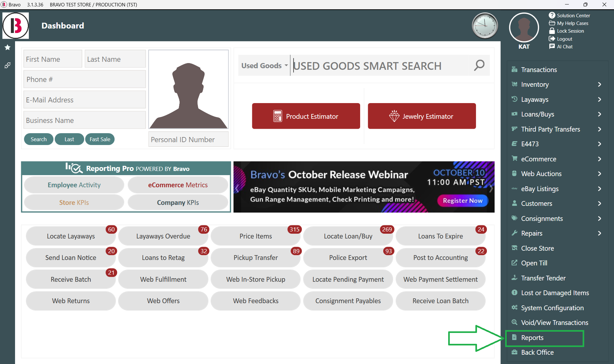Go to next banner slide
The image size is (614, 364).
pos(491,188)
